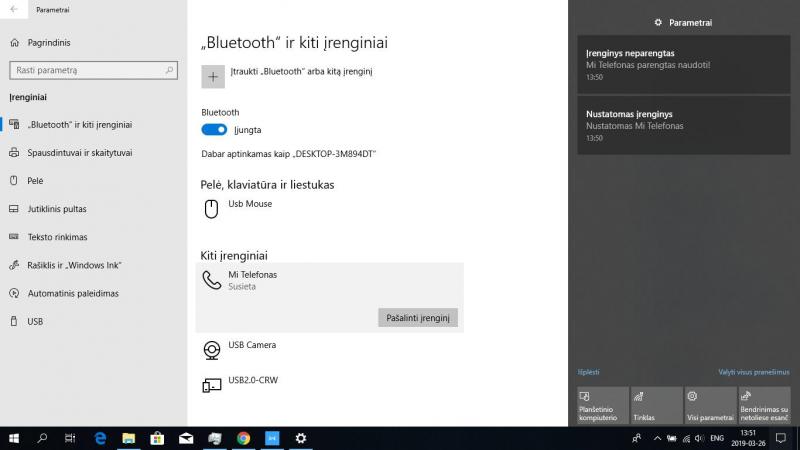Open Nustatomas įrenginys notification

684,125
